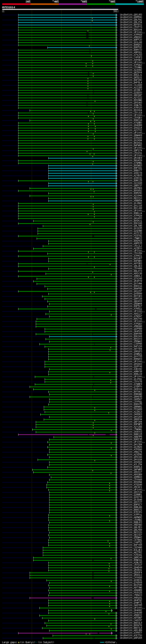Open hit UniRef100_Q9SJM3
The width and height of the screenshot is (146, 644).
pos(131,15)
